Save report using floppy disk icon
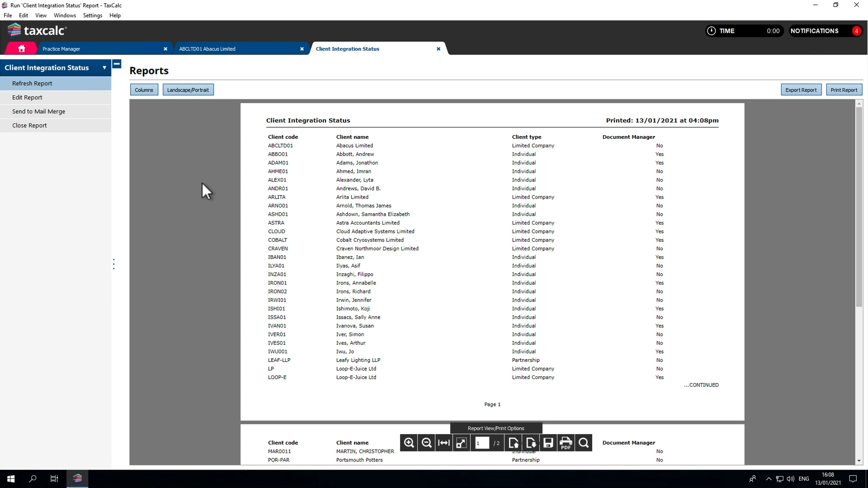Image resolution: width=868 pixels, height=488 pixels. point(548,443)
